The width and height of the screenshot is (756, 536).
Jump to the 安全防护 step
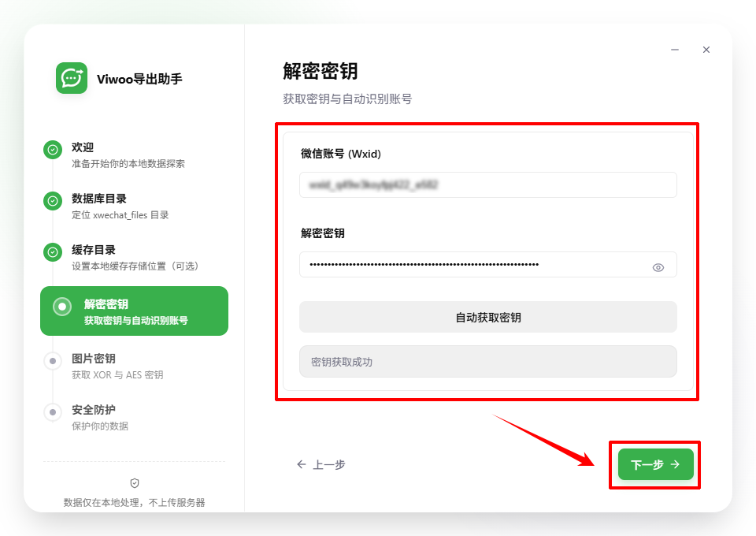pyautogui.click(x=134, y=417)
